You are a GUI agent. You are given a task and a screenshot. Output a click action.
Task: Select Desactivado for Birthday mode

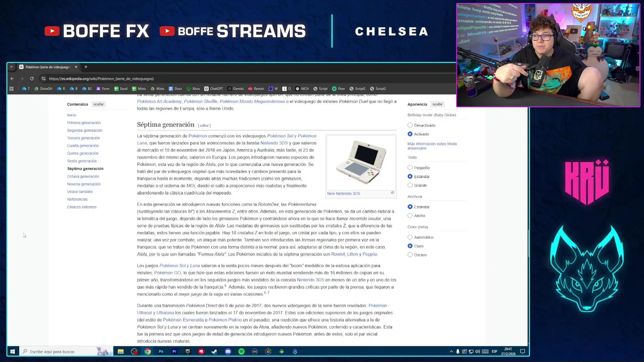410,125
